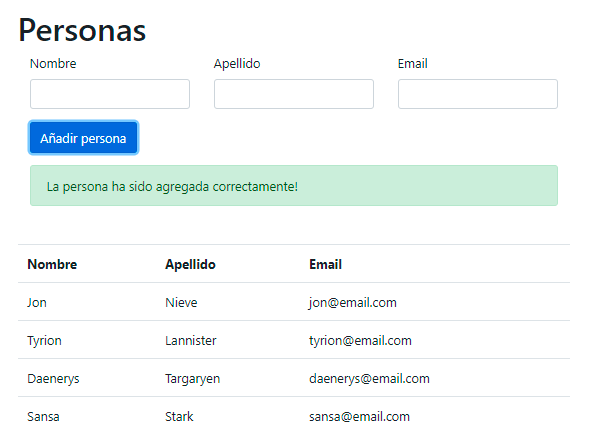The width and height of the screenshot is (598, 439).
Task: Click the Nombre table column header
Action: pos(52,264)
